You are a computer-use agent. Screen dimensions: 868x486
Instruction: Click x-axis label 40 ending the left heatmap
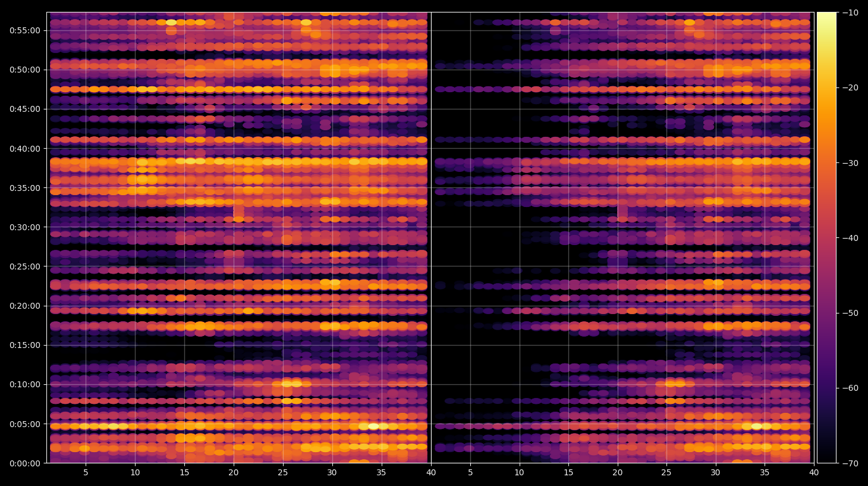click(x=431, y=473)
